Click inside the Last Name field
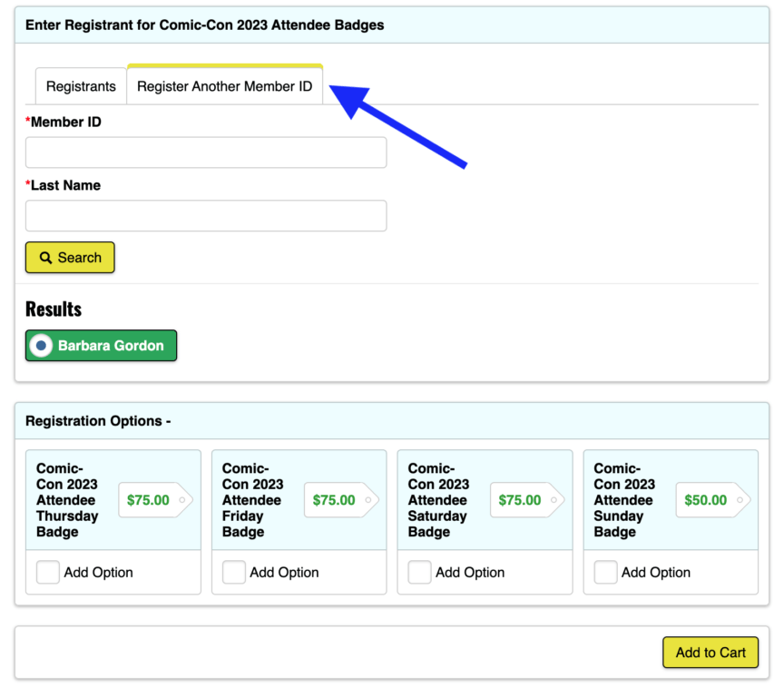 pyautogui.click(x=205, y=215)
